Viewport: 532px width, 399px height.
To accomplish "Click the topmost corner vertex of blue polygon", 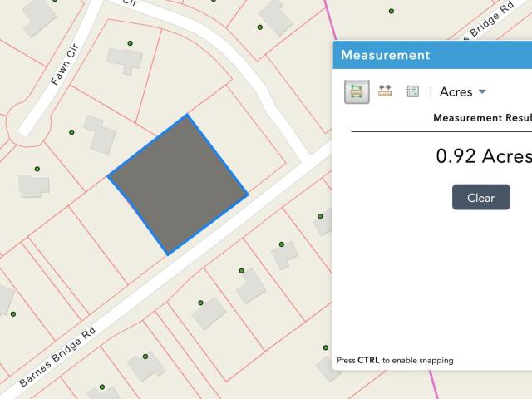I will [187, 115].
